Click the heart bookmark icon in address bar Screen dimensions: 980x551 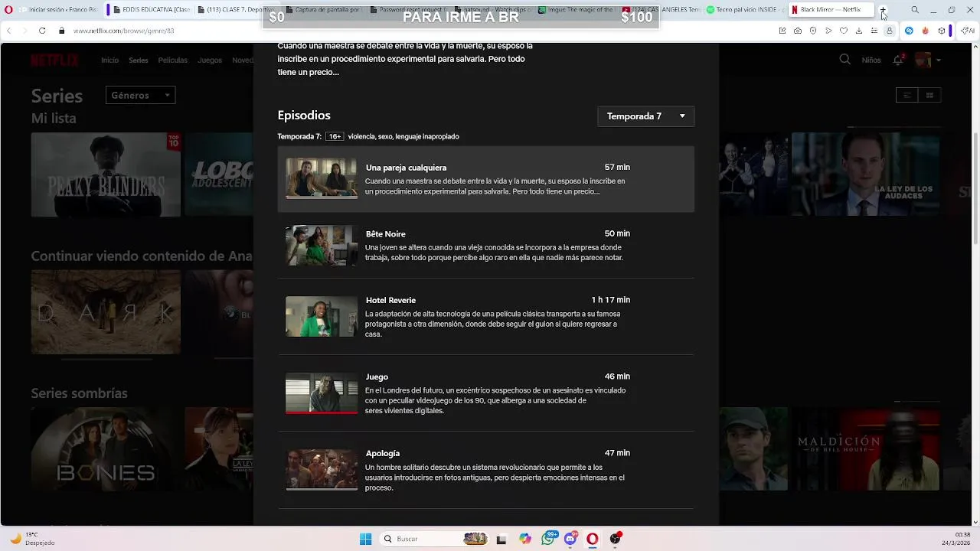click(x=844, y=31)
